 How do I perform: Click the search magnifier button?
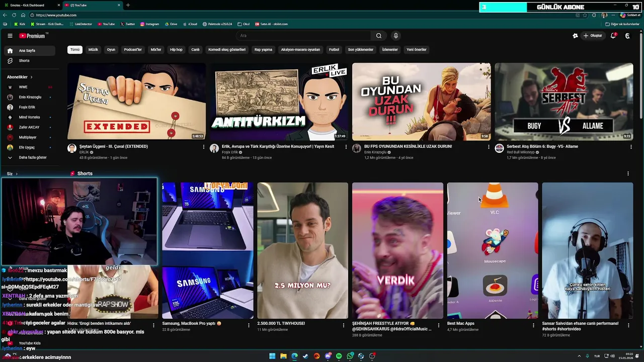tap(379, 36)
